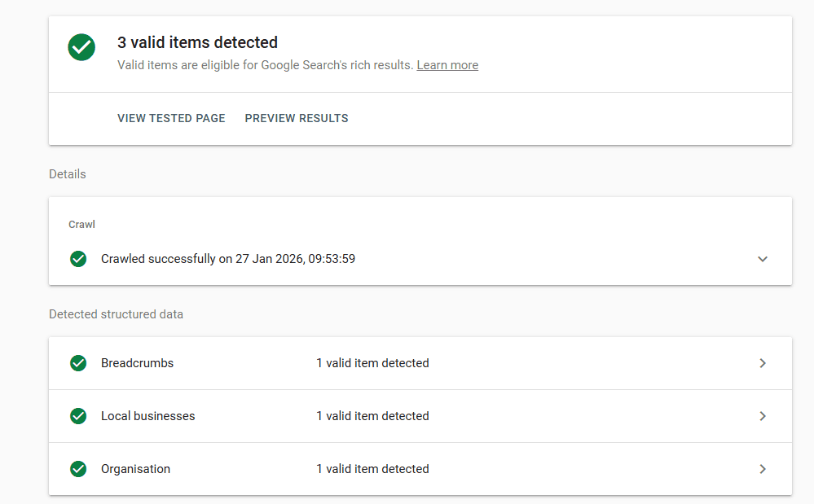The image size is (814, 504).
Task: Open Organisation details via right arrow
Action: (x=763, y=469)
